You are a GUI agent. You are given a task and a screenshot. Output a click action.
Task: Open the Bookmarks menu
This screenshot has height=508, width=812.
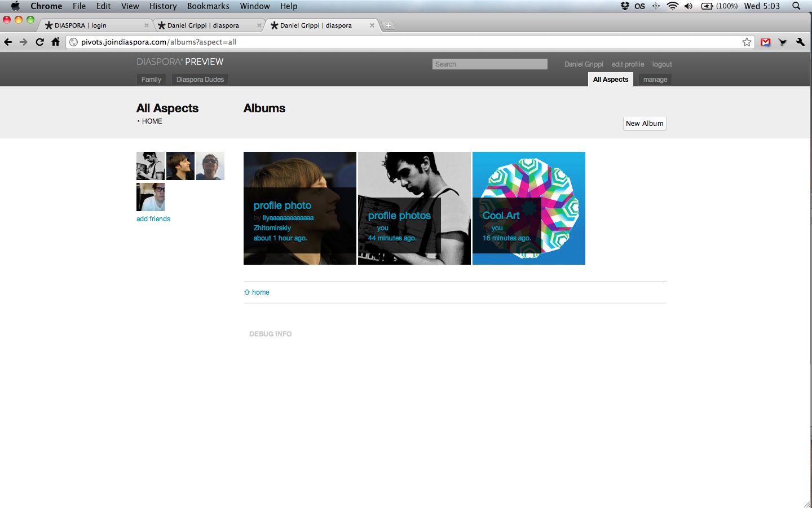click(x=208, y=6)
